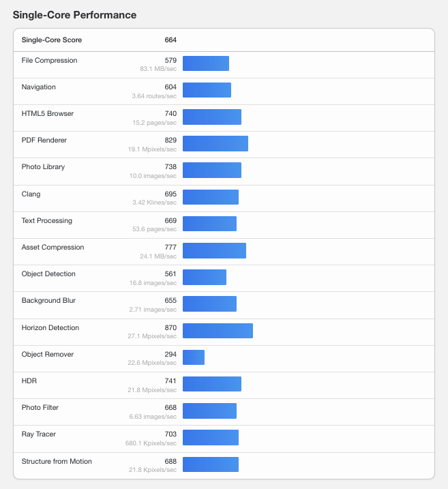
Task: Click the HTML5 Browser score bar
Action: pyautogui.click(x=212, y=117)
